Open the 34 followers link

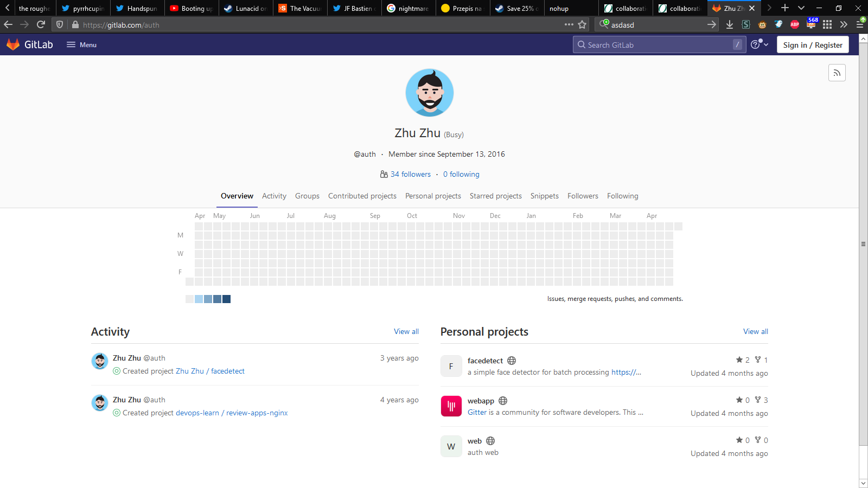coord(410,174)
